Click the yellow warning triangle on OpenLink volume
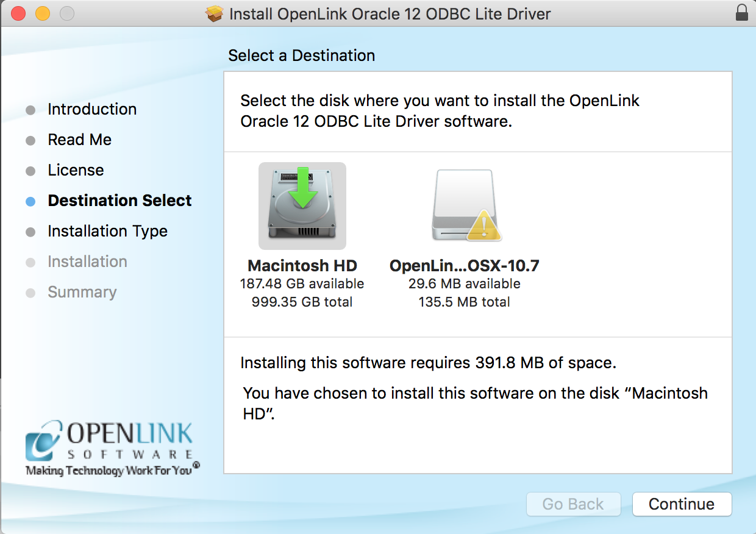Image resolution: width=756 pixels, height=534 pixels. click(x=483, y=226)
